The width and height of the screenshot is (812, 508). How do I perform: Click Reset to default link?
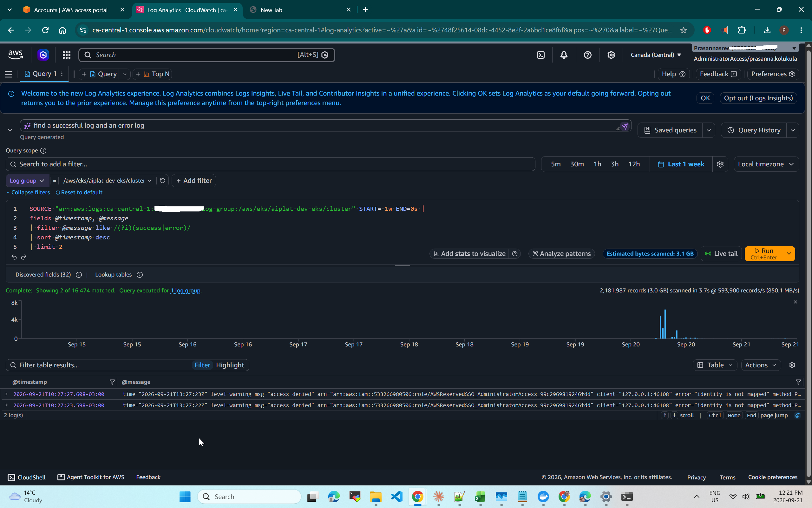click(79, 192)
